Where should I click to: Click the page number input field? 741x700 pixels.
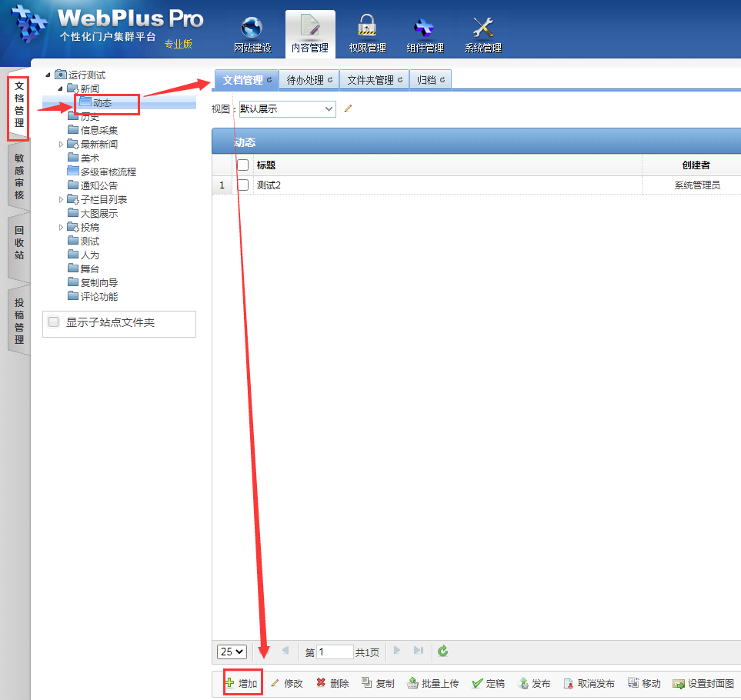pyautogui.click(x=335, y=652)
